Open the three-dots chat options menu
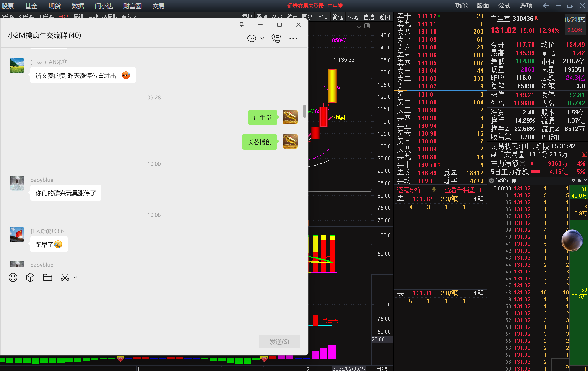This screenshot has height=371, width=588. (293, 38)
